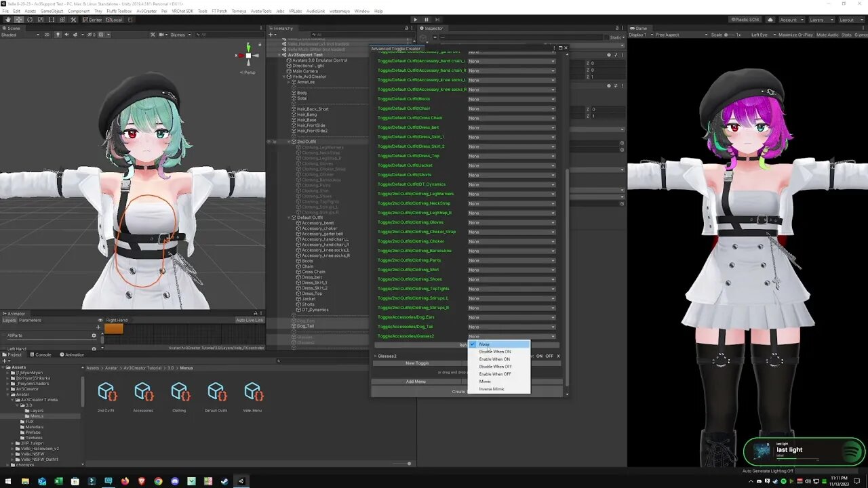This screenshot has height=488, width=868.
Task: Select the Layers folder in Project tree
Action: point(36,411)
